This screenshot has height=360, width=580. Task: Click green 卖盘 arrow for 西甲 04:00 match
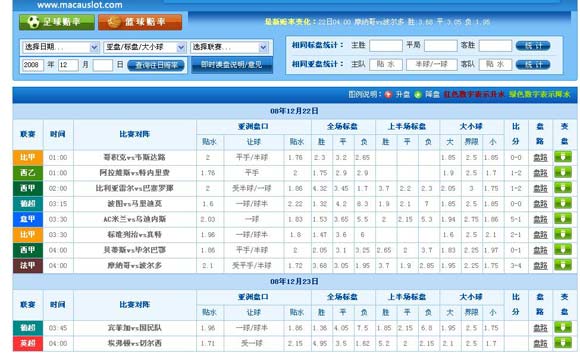tap(563, 250)
